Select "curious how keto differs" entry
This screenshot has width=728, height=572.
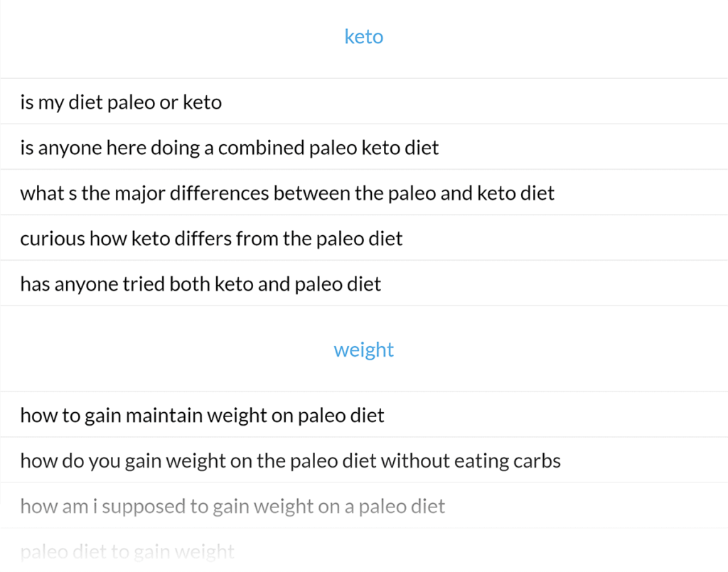pos(211,239)
